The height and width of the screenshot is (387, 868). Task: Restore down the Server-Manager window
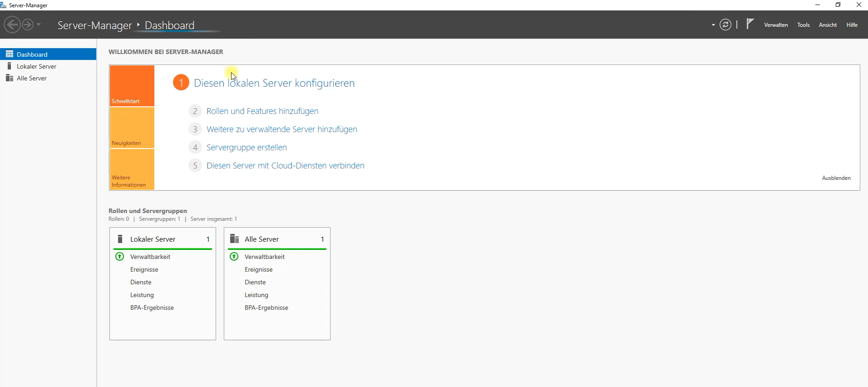pos(838,5)
